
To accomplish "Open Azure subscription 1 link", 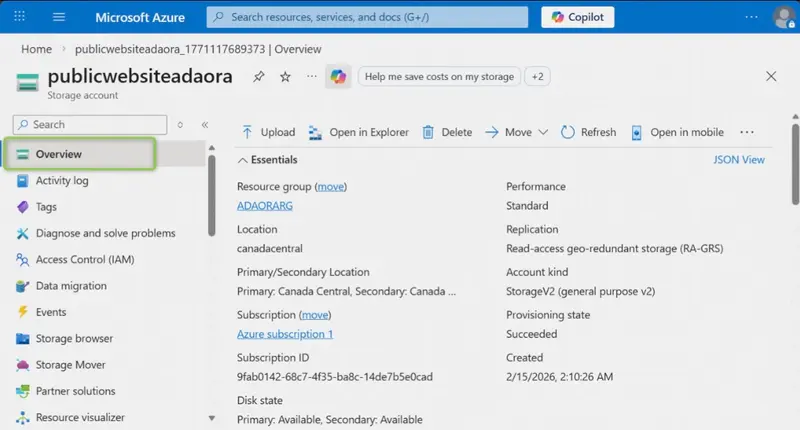I will pos(285,334).
